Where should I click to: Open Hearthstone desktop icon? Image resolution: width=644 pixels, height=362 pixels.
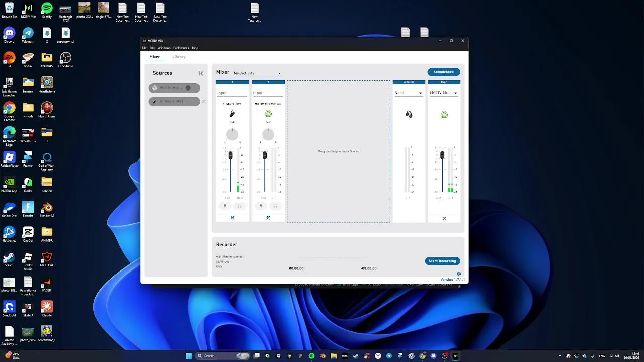(47, 84)
